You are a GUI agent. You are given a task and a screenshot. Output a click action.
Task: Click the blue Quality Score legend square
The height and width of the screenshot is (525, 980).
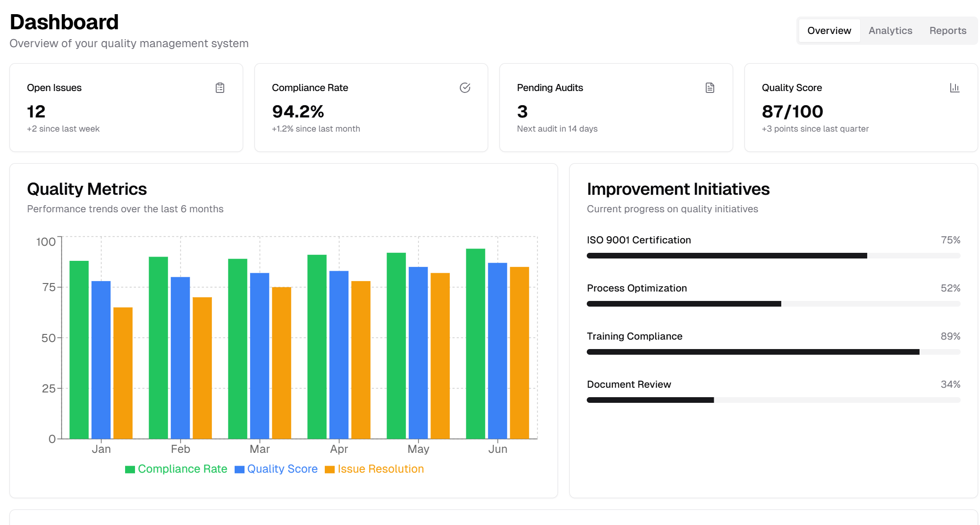[239, 469]
